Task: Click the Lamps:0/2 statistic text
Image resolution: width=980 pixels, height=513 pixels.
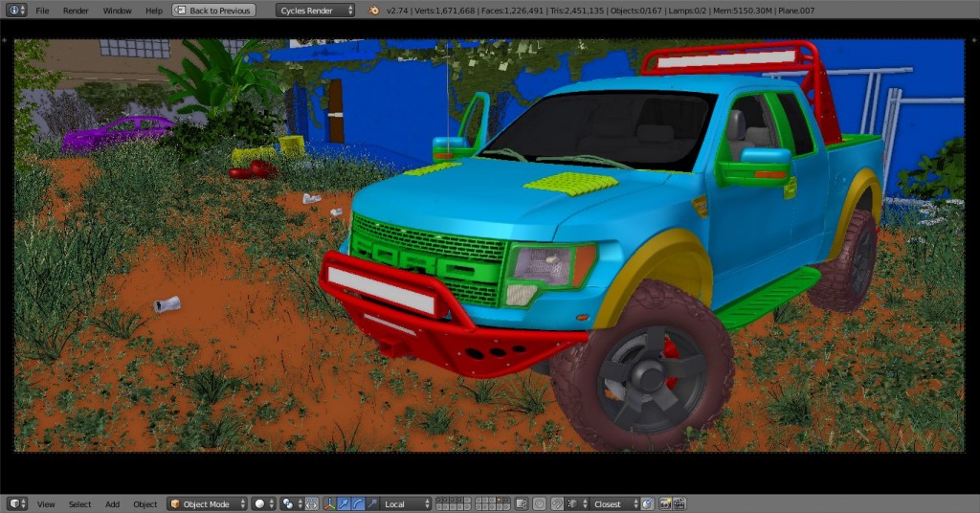Action: pyautogui.click(x=687, y=11)
